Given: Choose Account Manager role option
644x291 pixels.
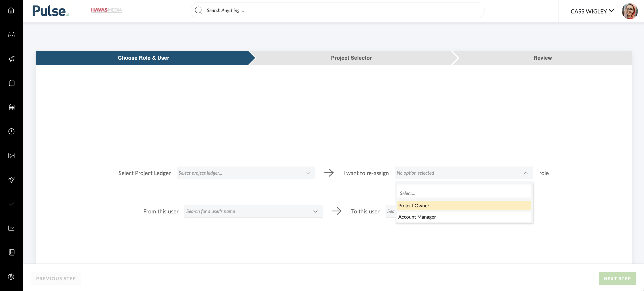Looking at the screenshot, I should pos(464,217).
